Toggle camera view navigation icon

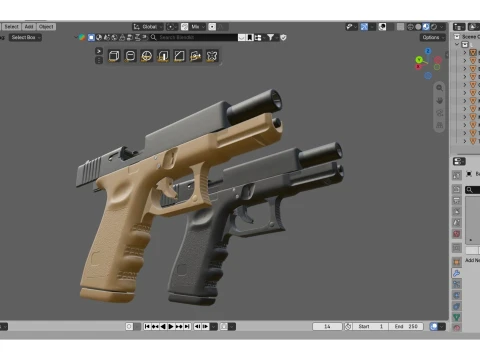tap(440, 113)
